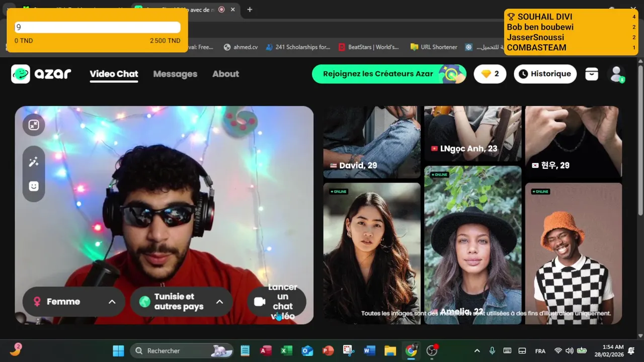The height and width of the screenshot is (362, 644).
Task: Select LNgọc Anh, 23 profile card
Action: pyautogui.click(x=473, y=133)
